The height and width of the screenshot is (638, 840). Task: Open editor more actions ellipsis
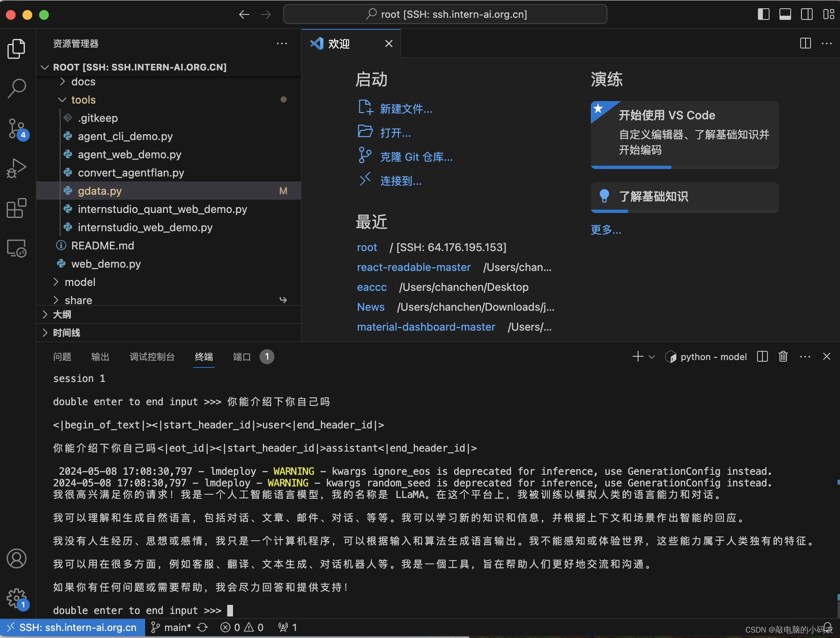pos(827,43)
